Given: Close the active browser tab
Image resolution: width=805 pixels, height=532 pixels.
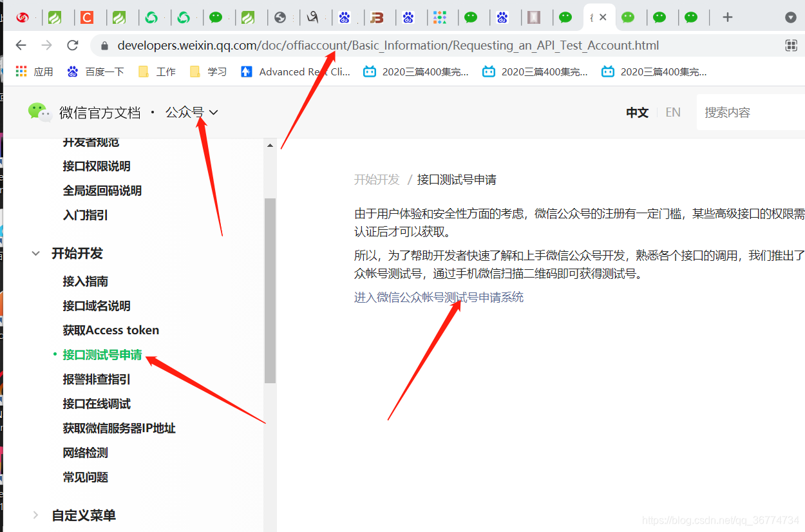Looking at the screenshot, I should [603, 17].
